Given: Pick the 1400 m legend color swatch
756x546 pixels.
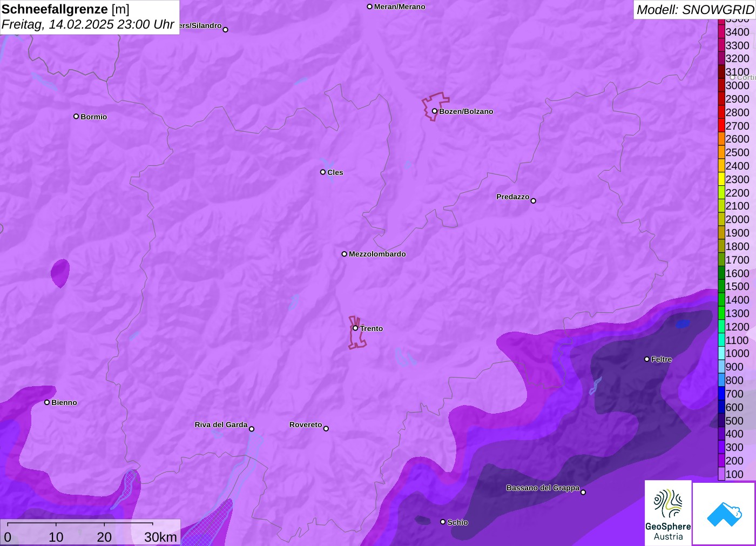Looking at the screenshot, I should point(721,300).
